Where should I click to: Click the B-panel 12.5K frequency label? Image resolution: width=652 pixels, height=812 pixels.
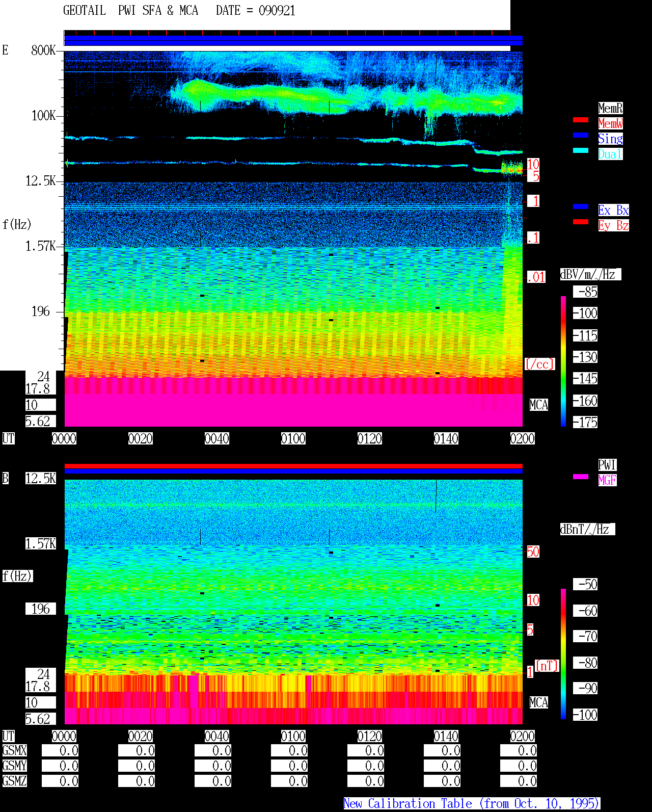(41, 478)
